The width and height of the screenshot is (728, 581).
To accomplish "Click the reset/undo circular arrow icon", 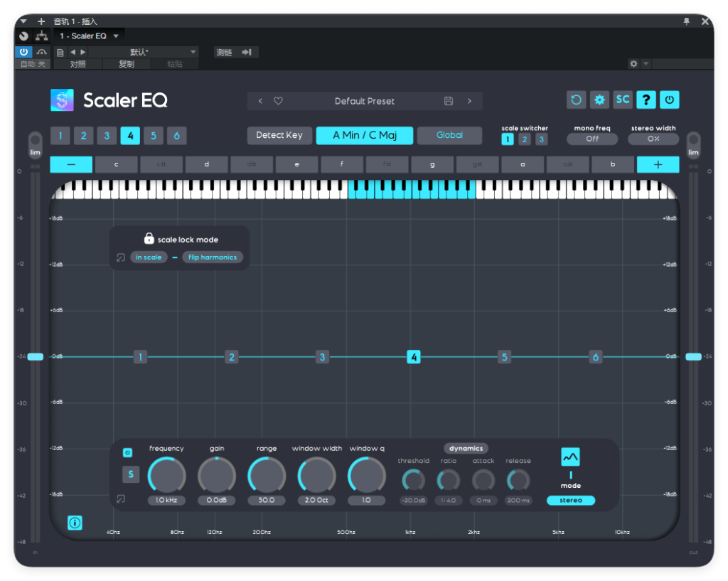I will 576,100.
